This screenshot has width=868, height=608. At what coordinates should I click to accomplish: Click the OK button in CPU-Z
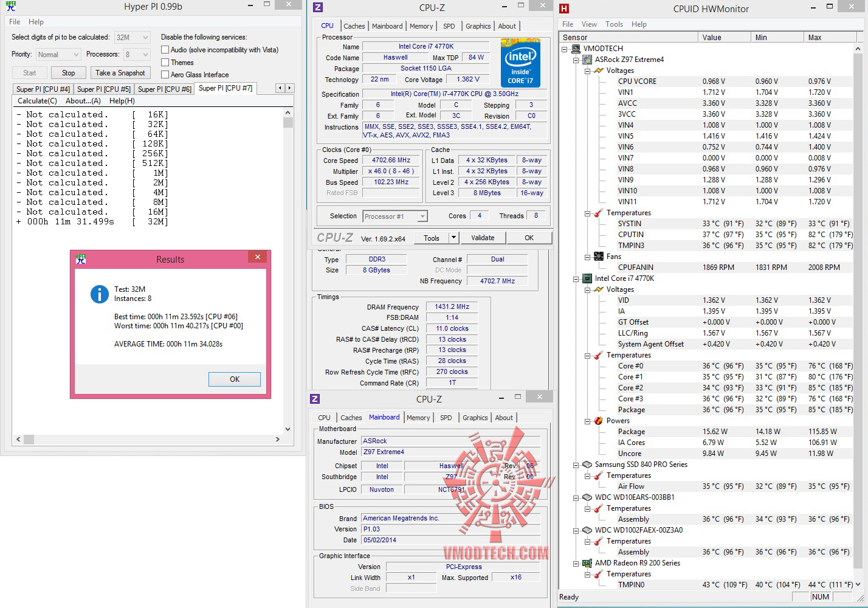529,238
